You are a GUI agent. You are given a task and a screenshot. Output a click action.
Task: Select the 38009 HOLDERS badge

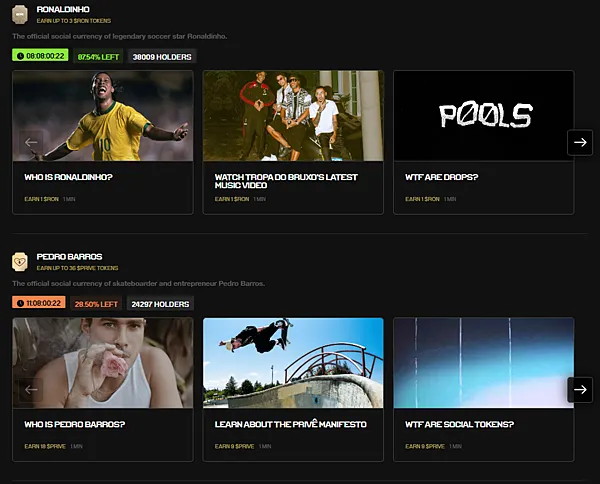coord(162,57)
